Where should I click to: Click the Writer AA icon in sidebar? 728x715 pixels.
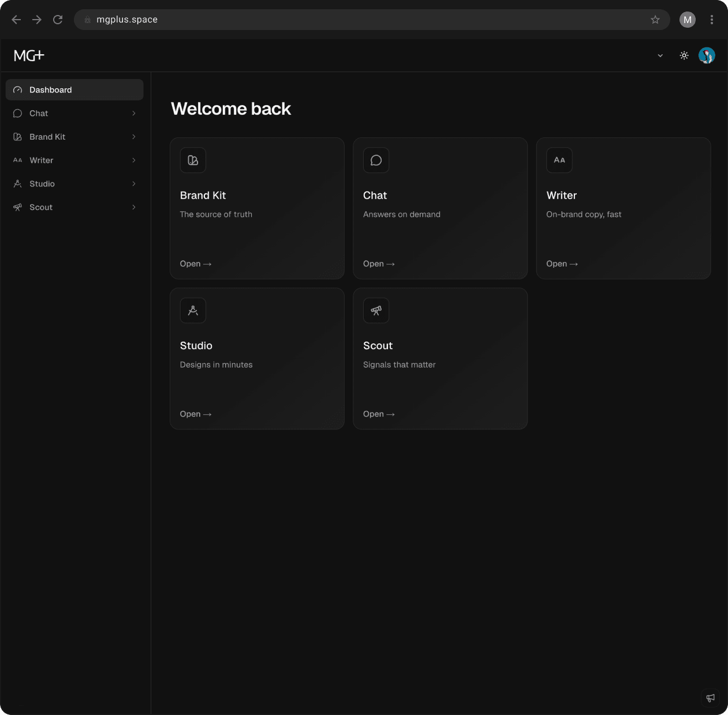click(x=17, y=160)
